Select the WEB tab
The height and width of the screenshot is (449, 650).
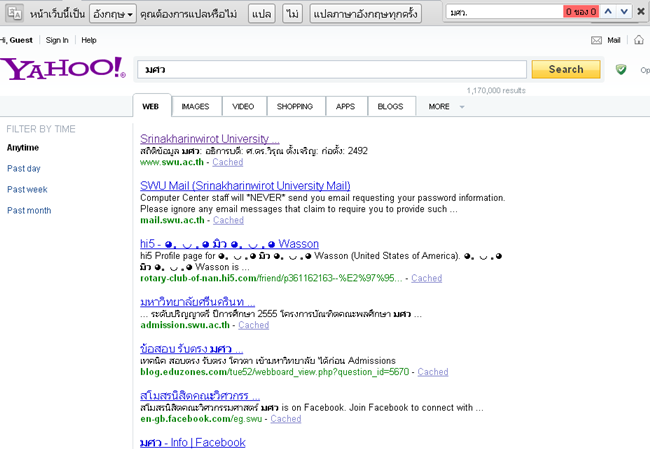point(150,107)
